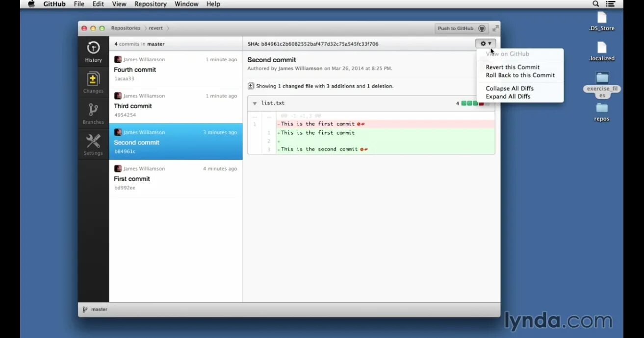Collapse list.txt diff with disclosure triangle

tap(255, 103)
